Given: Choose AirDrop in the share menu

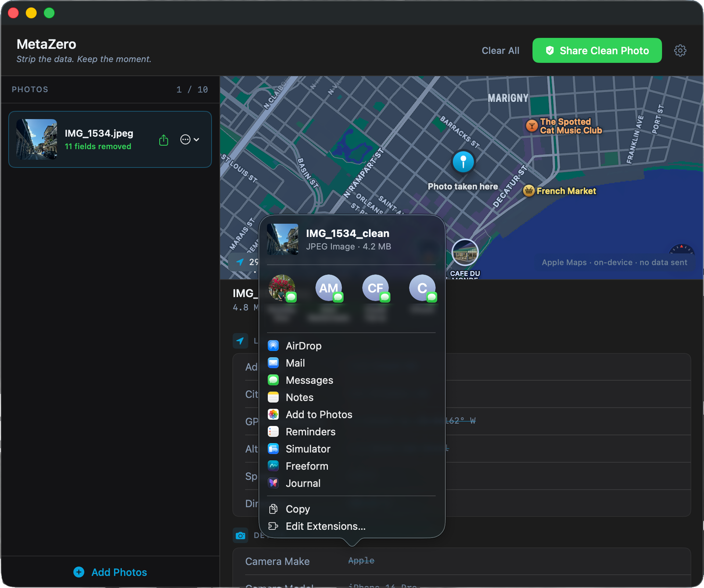Looking at the screenshot, I should pos(351,346).
